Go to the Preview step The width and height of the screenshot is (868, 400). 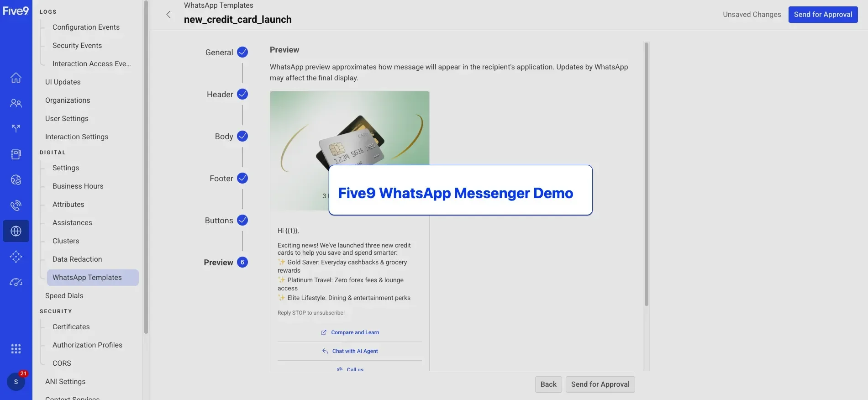pos(218,263)
